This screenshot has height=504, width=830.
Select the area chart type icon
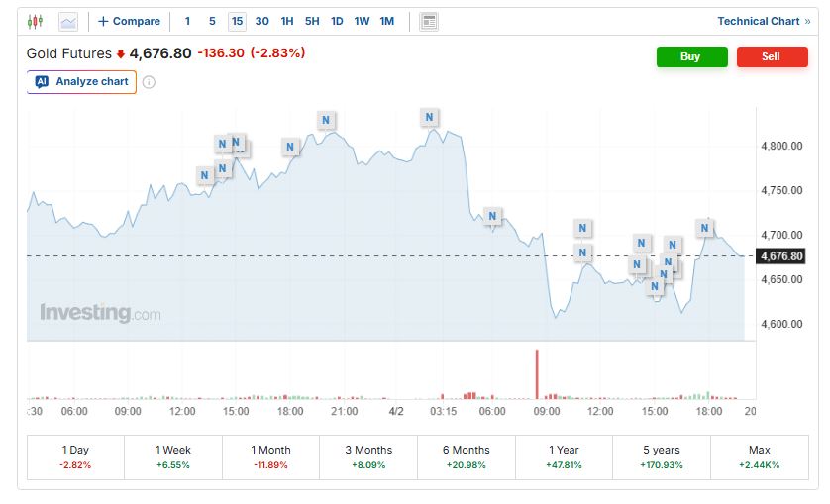click(68, 22)
